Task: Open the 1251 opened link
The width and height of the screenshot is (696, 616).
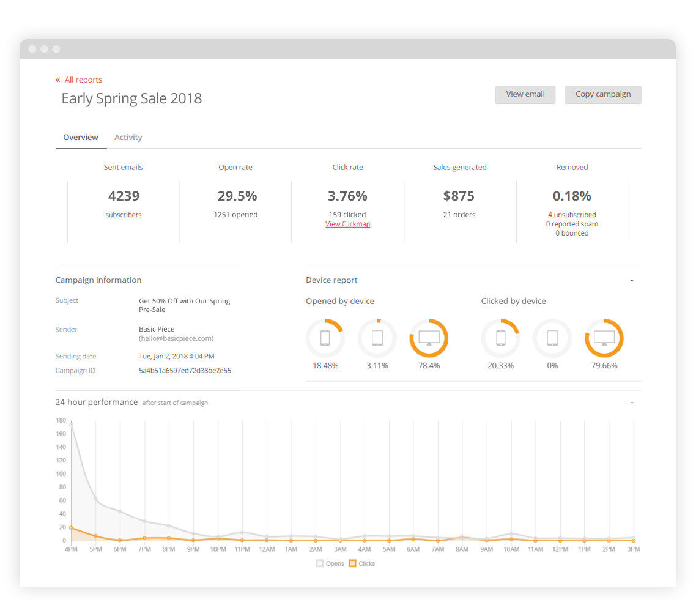Action: (x=235, y=215)
